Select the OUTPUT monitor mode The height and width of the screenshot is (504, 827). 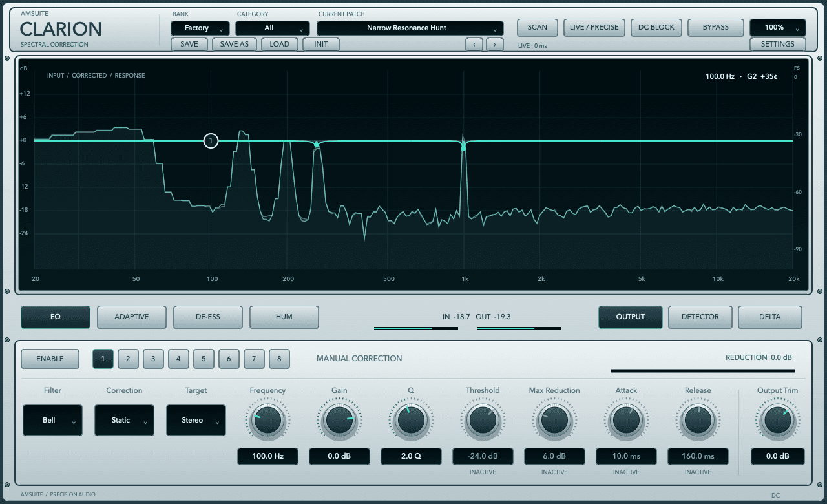click(631, 317)
